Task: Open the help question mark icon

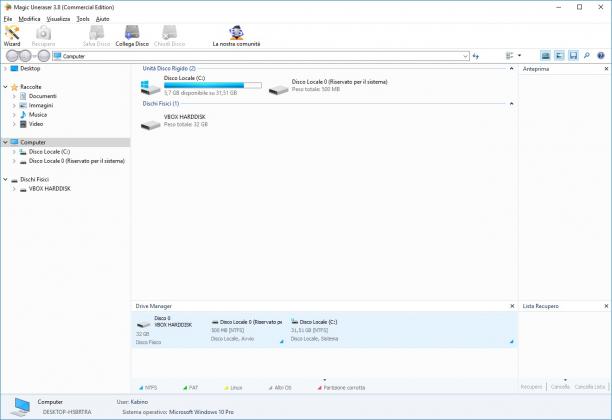Action: point(601,56)
